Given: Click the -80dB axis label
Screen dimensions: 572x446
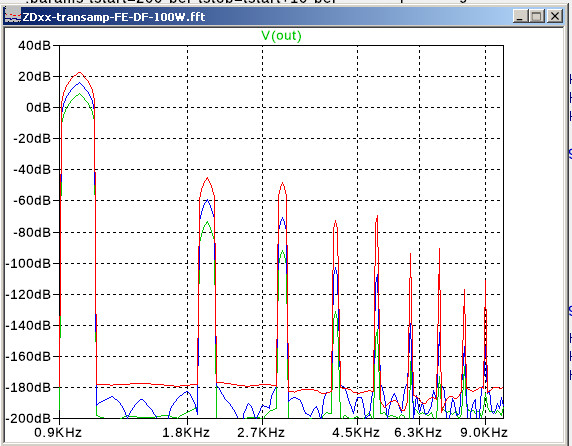Looking at the screenshot, I should tap(32, 232).
